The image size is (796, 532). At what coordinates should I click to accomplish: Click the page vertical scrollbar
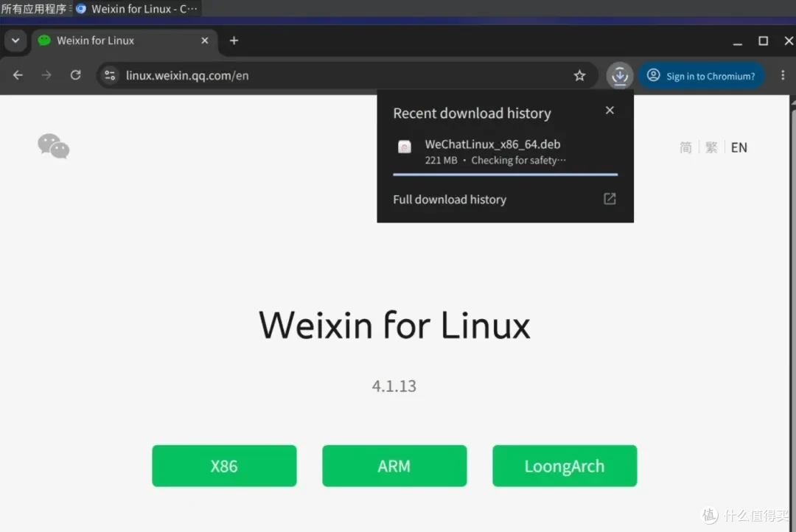click(x=793, y=315)
